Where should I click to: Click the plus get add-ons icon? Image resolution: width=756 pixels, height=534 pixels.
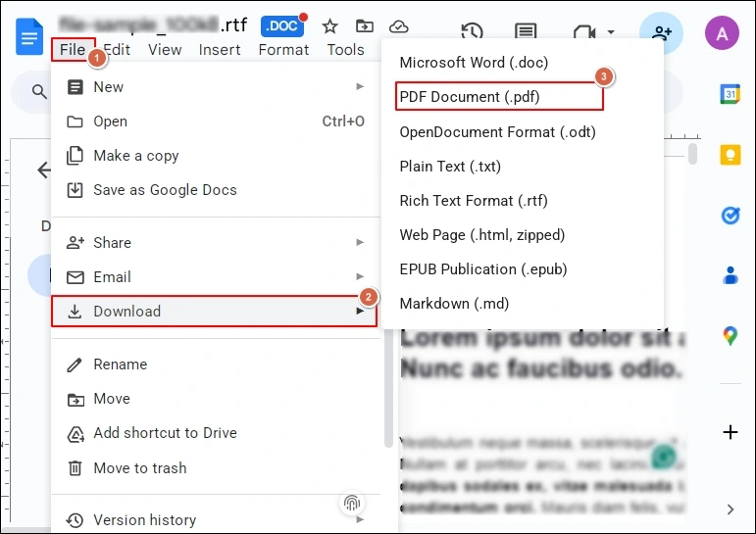[x=730, y=432]
